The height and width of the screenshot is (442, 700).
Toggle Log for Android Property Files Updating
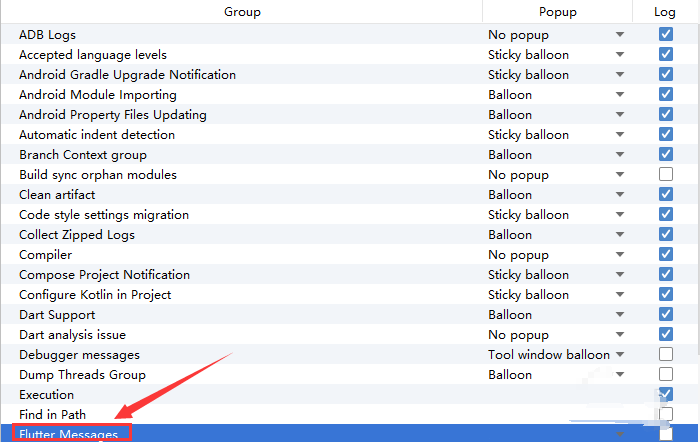[x=666, y=114]
